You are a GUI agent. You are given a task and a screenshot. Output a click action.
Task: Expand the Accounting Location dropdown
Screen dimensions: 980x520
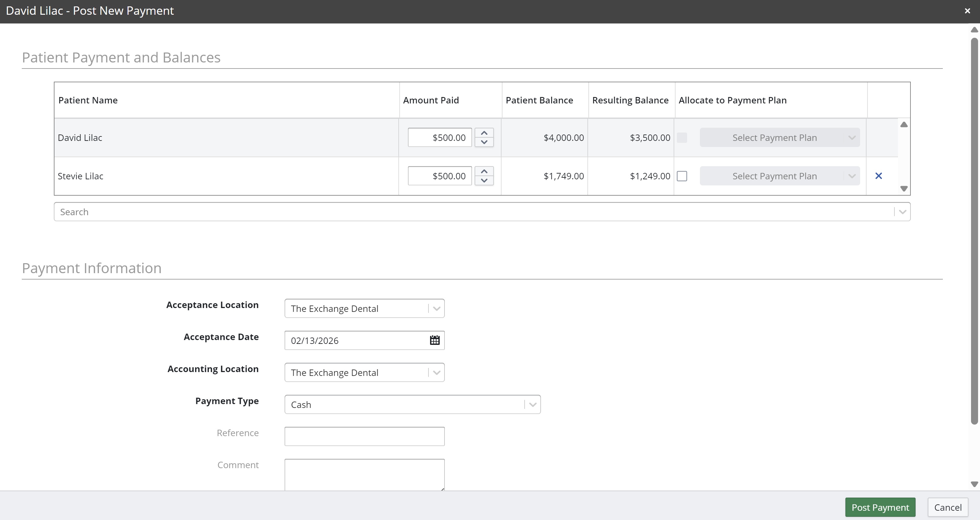click(436, 372)
